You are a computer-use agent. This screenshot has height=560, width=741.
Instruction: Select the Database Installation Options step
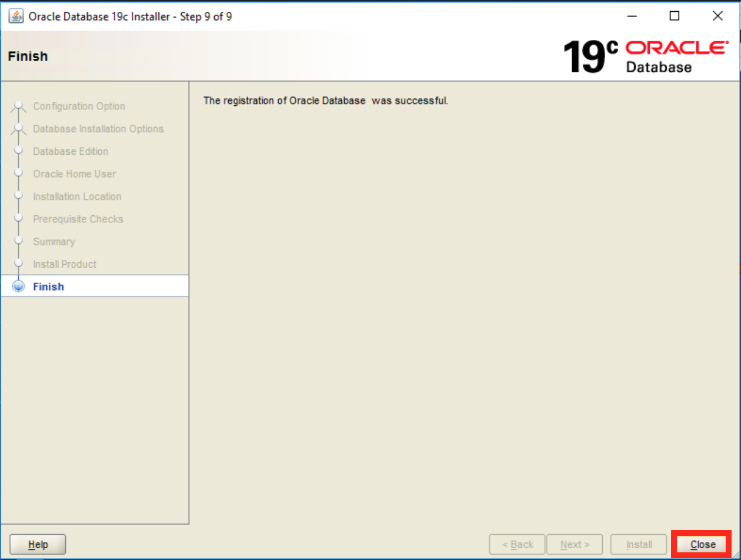pyautogui.click(x=98, y=129)
